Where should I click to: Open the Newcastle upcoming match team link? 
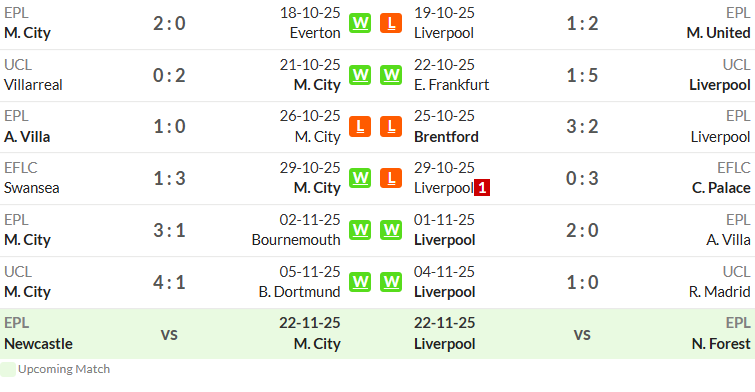coord(39,344)
